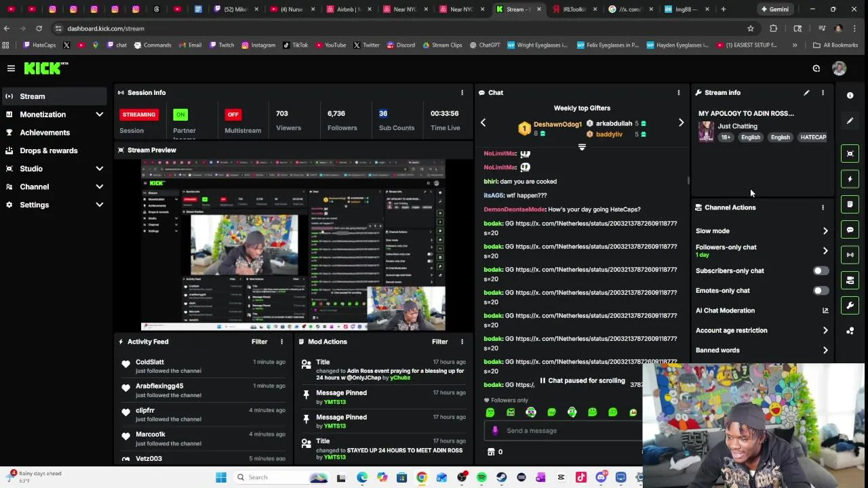Open the Activity Feed Filter dropdown
This screenshot has width=868, height=488.
260,342
